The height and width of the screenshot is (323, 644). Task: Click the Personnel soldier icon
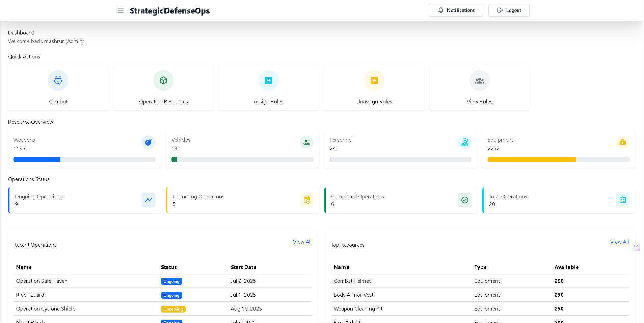pyautogui.click(x=465, y=142)
